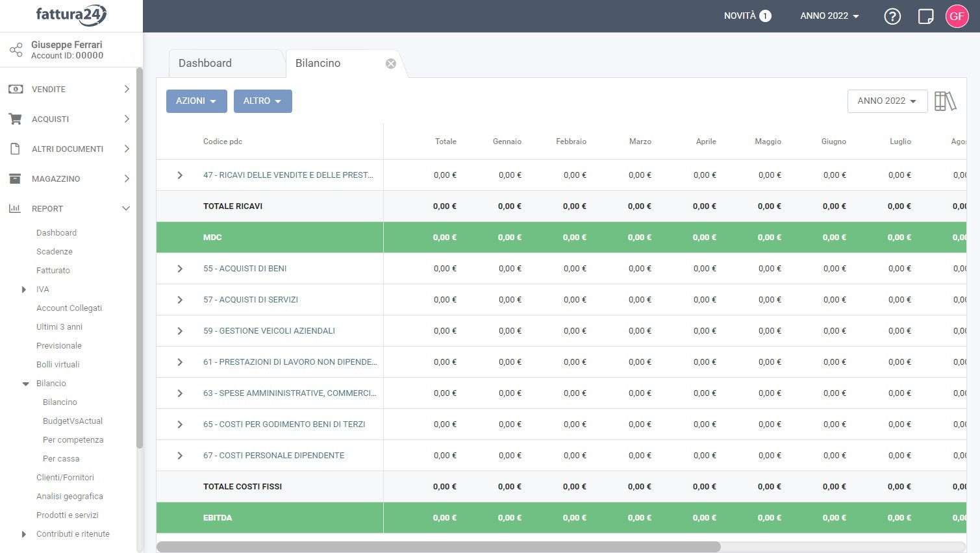Expand row 67 Costi personale dipendente

(180, 456)
